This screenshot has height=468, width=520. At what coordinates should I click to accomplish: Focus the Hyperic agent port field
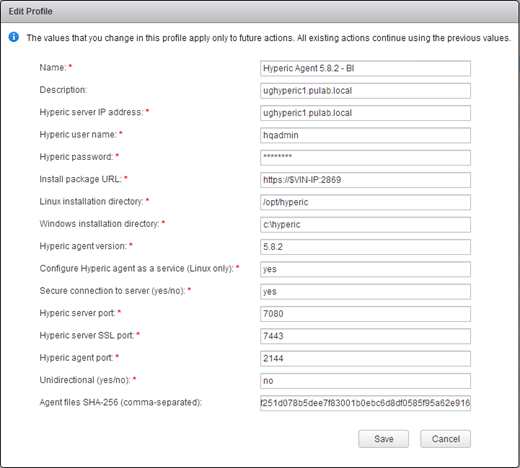pos(365,359)
